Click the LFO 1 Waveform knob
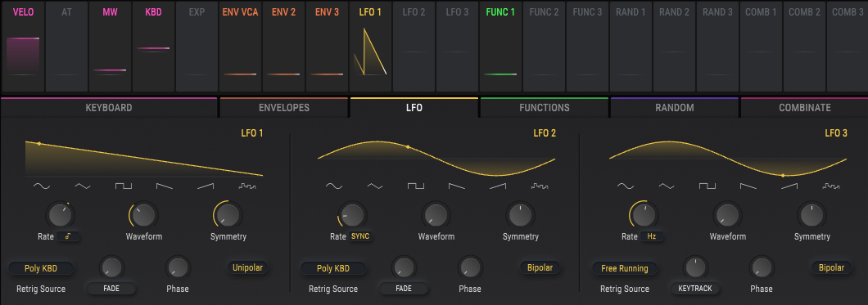This screenshot has width=868, height=305. click(x=144, y=215)
